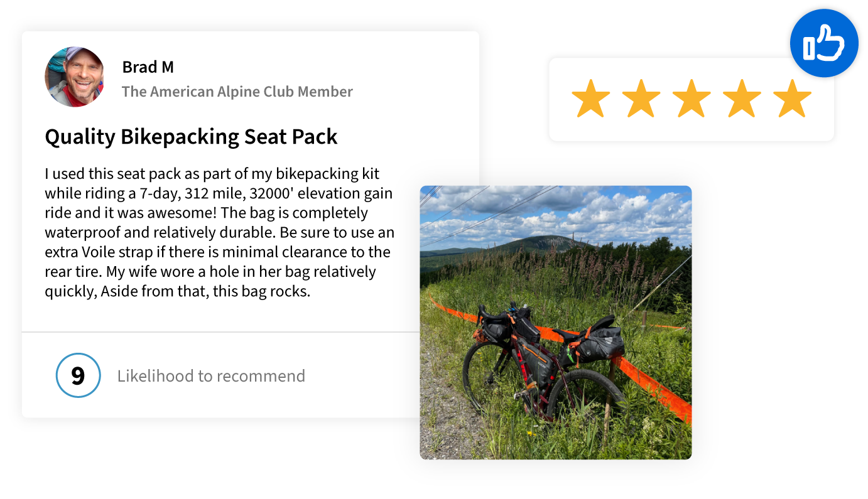
Task: Click the Likelihood to recommend label
Action: click(x=211, y=376)
